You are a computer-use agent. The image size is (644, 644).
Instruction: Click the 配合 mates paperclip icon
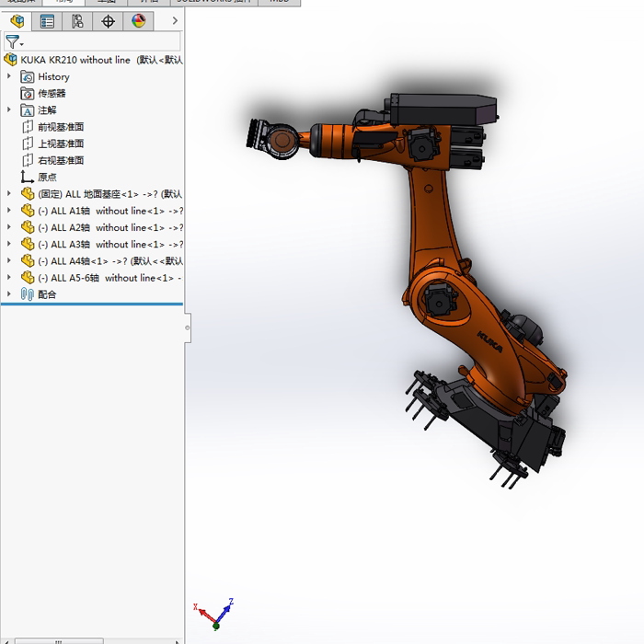point(27,294)
